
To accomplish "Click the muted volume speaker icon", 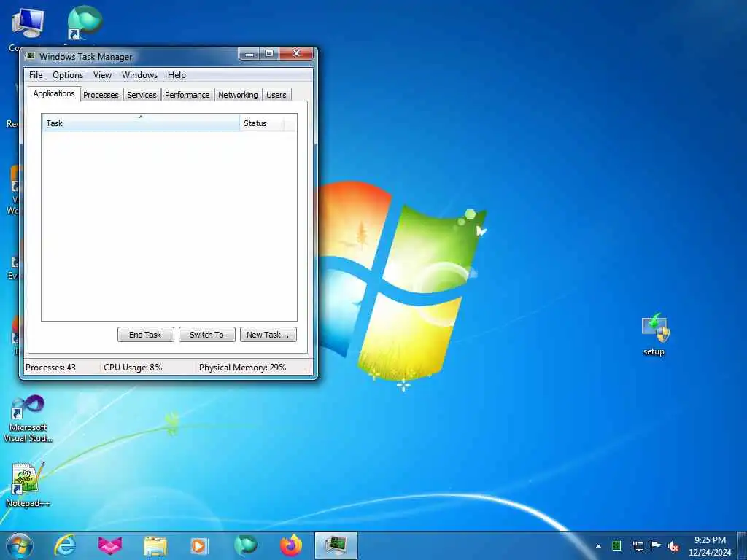I will (673, 547).
